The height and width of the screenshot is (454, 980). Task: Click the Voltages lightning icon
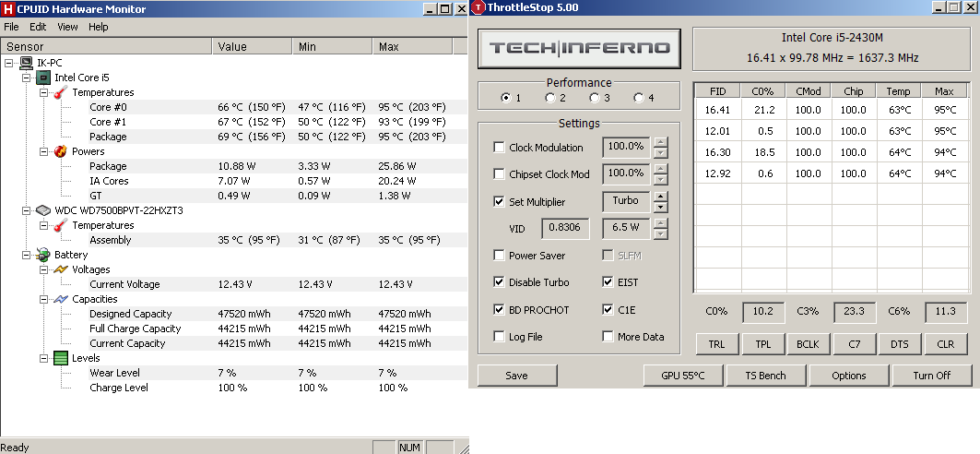coord(61,269)
